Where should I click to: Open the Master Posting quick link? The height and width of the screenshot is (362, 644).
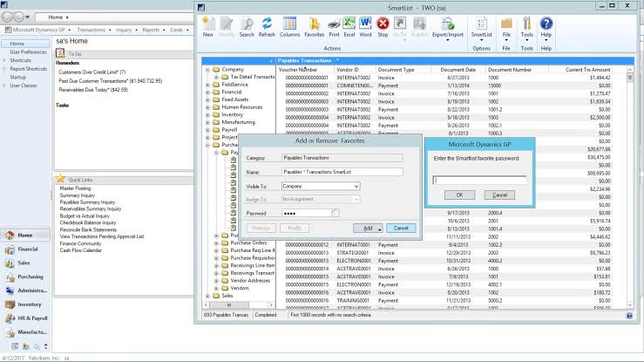[75, 188]
